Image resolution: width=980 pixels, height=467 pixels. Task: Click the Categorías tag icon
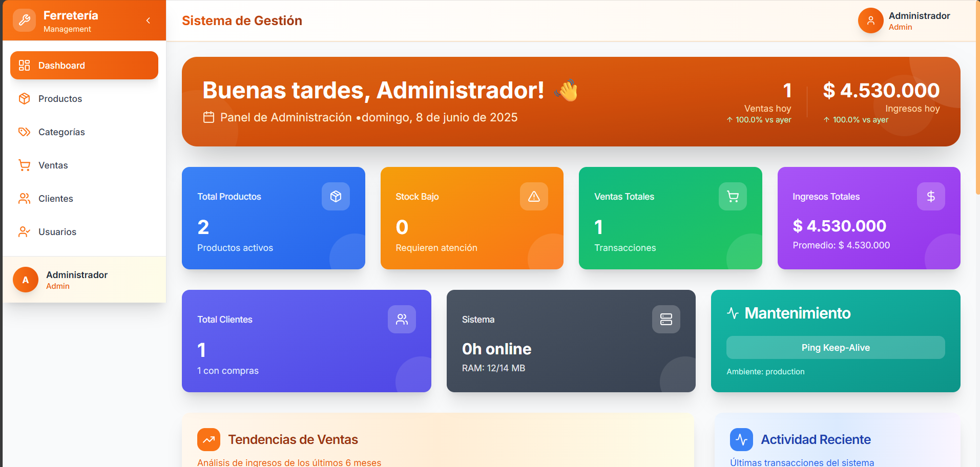24,132
